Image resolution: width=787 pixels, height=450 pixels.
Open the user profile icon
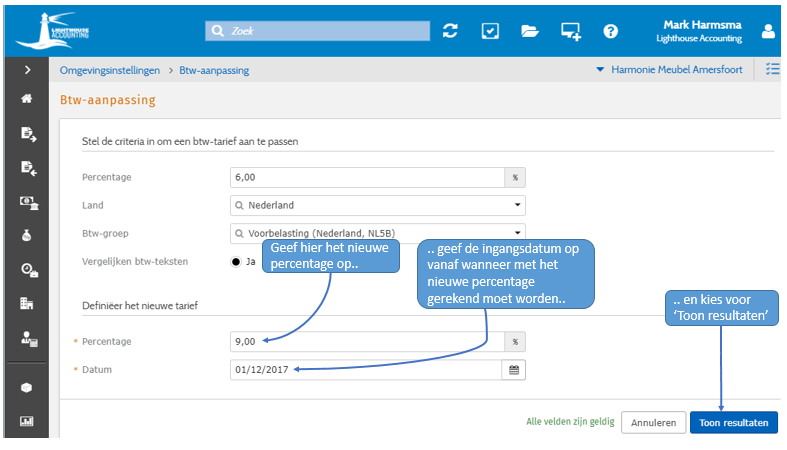click(x=768, y=31)
